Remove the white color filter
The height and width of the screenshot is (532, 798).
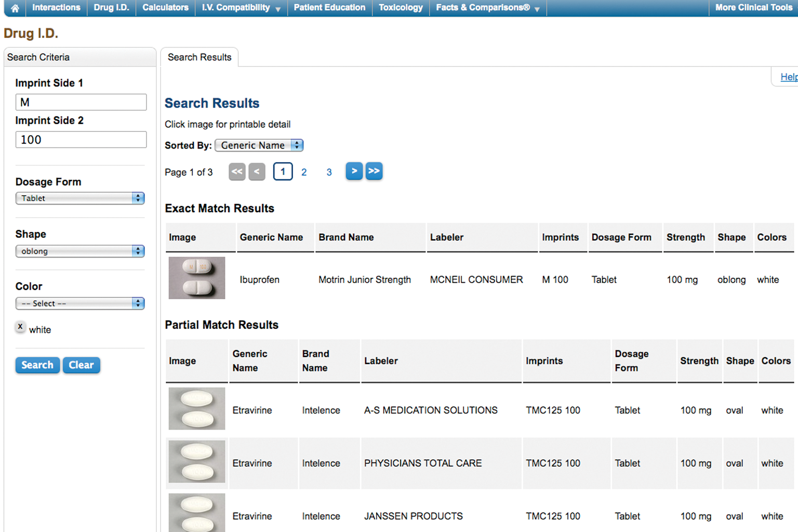20,327
